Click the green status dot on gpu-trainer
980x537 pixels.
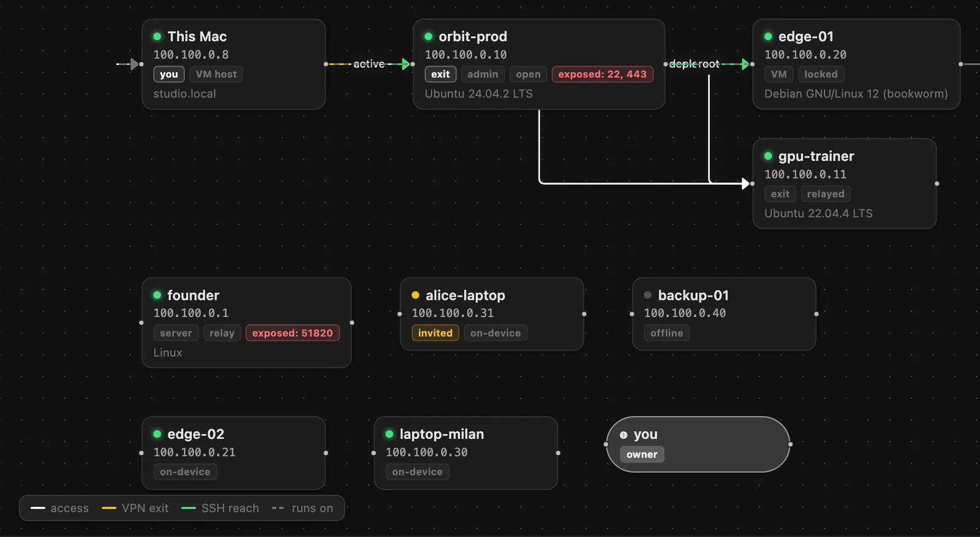pyautogui.click(x=768, y=156)
